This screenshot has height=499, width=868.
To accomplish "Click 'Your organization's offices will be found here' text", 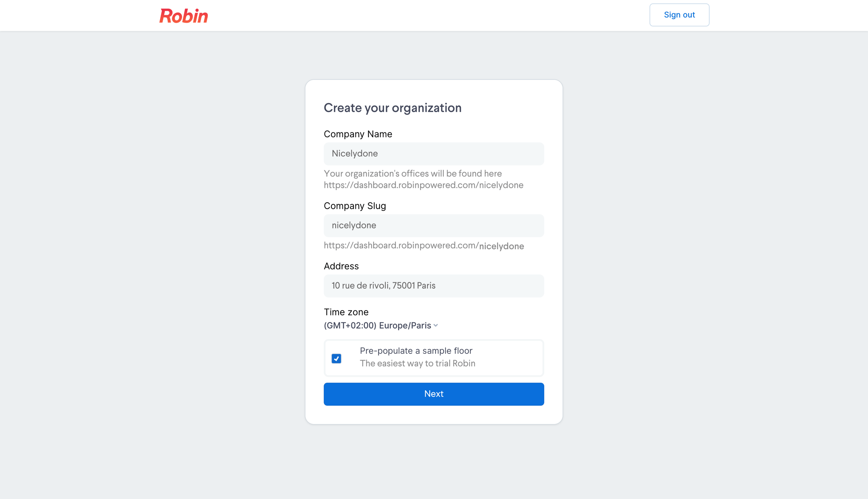I will tap(413, 174).
